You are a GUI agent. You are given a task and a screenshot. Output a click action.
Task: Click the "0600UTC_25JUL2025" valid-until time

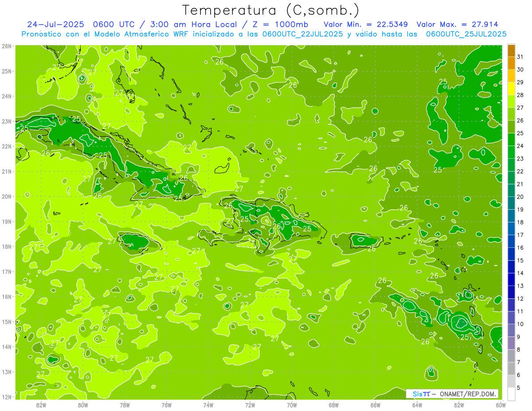[x=466, y=34]
